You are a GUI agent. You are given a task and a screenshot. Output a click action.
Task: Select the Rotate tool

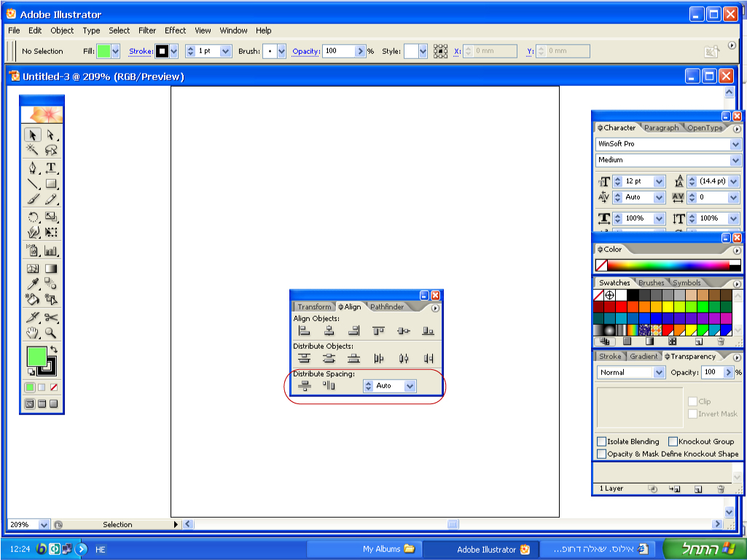[32, 217]
